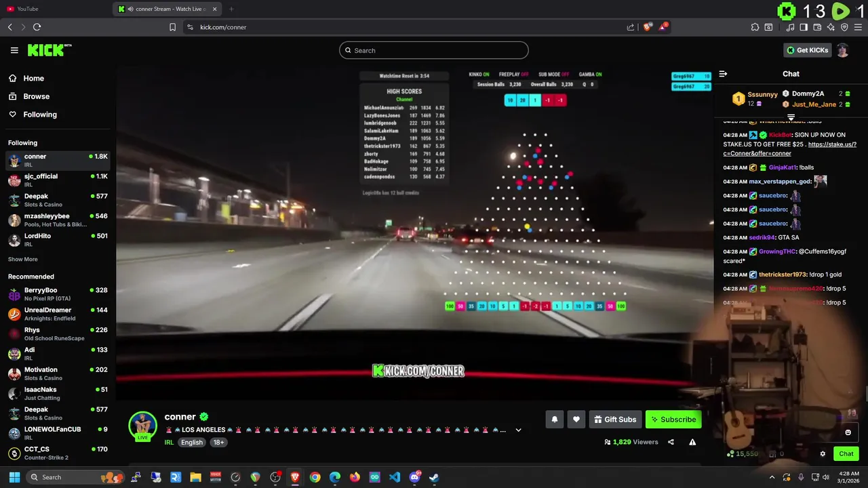This screenshot has height=488, width=868.
Task: Open chat settings gear
Action: 823,454
